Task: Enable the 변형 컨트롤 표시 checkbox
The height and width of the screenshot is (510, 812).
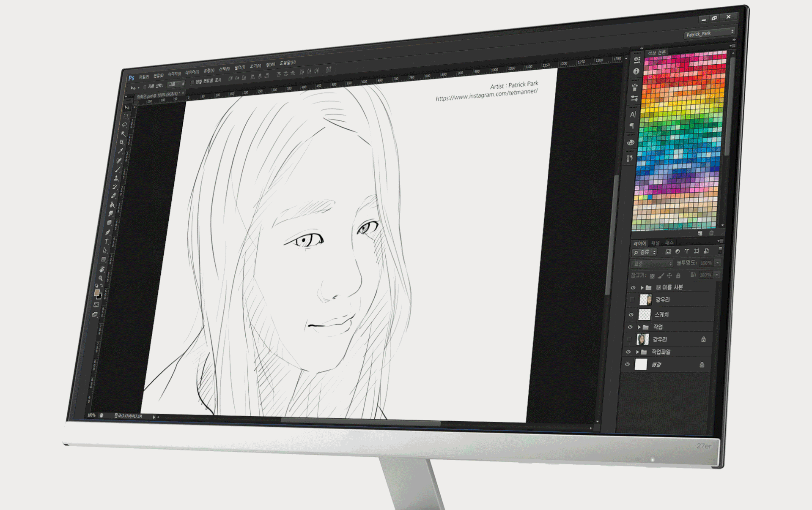Action: point(192,82)
